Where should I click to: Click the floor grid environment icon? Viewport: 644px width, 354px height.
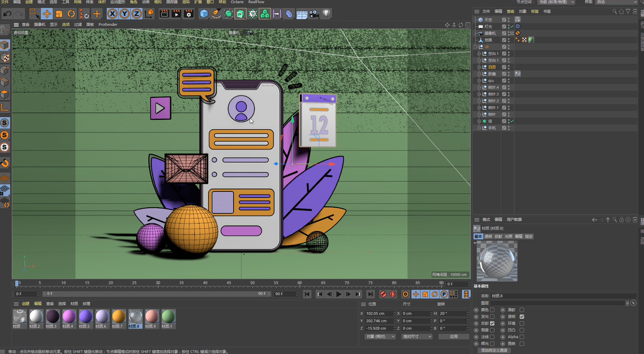tap(301, 14)
